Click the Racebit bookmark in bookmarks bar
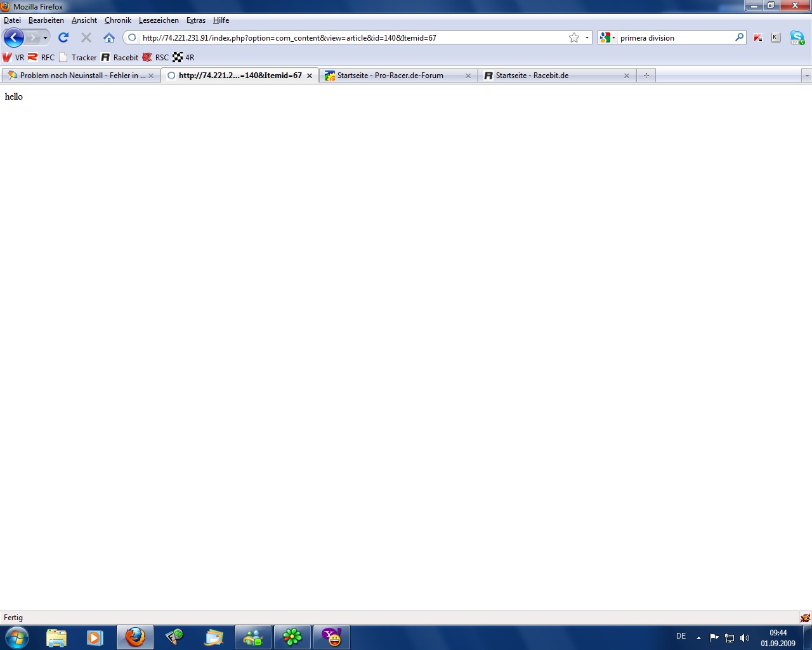 (x=120, y=57)
